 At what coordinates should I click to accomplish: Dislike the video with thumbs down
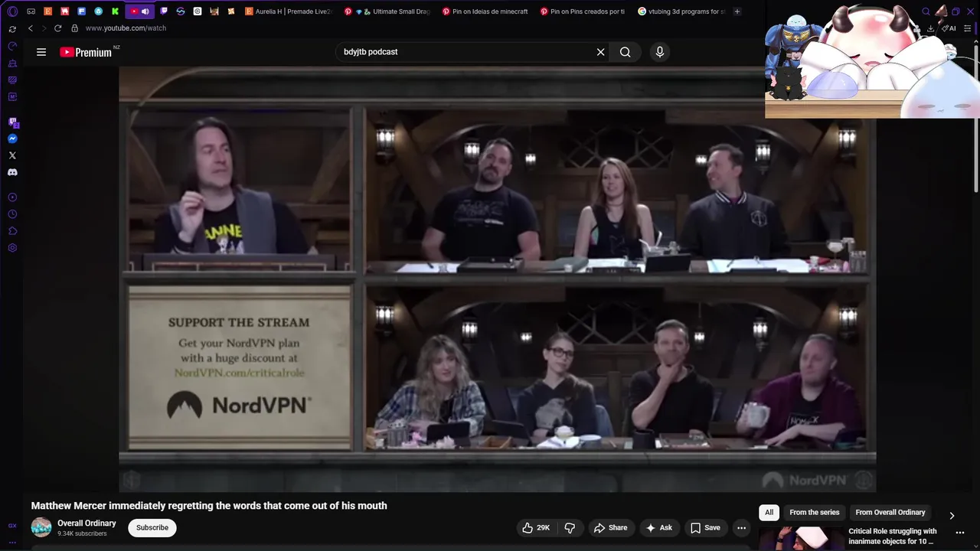tap(570, 527)
